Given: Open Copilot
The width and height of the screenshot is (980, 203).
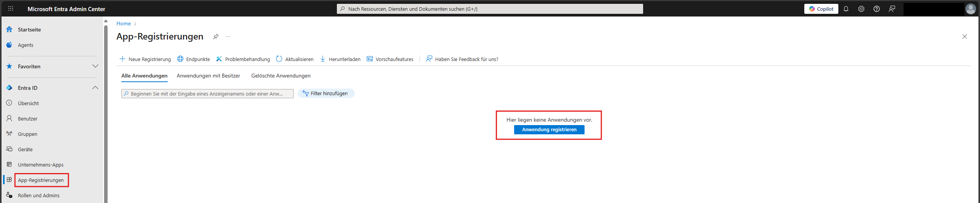Looking at the screenshot, I should coord(821,9).
